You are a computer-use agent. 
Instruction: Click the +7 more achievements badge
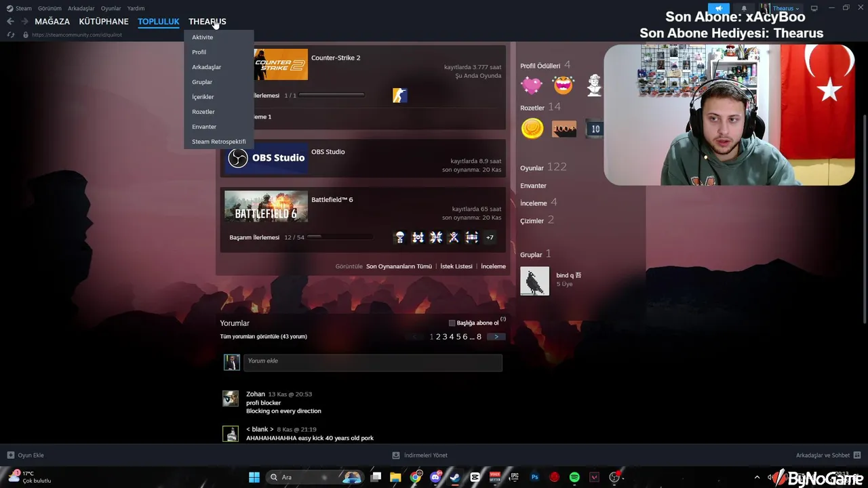pos(490,237)
